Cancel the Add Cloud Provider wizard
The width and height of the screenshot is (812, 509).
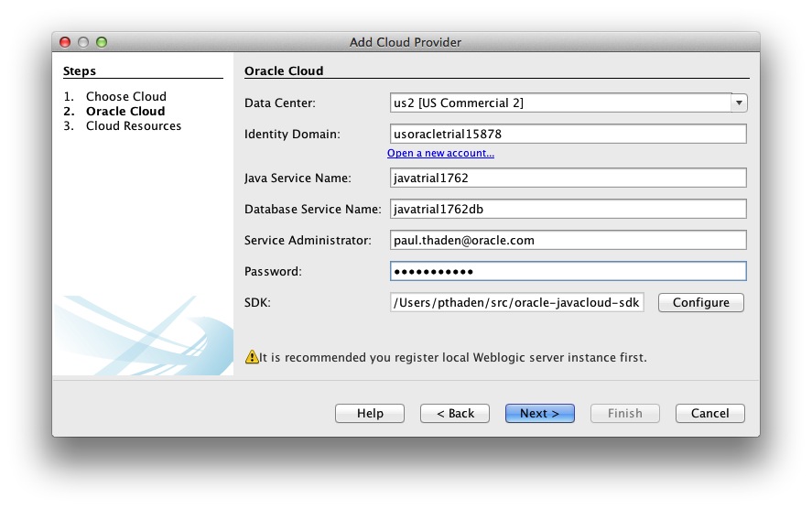(710, 413)
